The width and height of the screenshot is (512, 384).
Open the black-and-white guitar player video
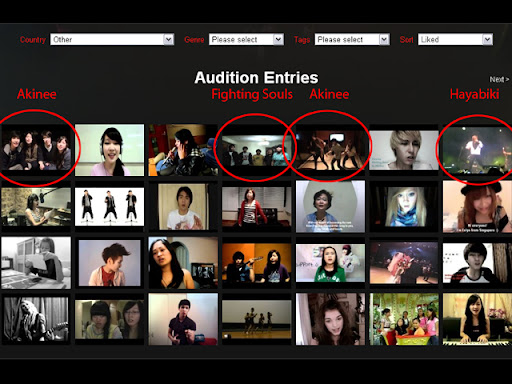point(36,319)
